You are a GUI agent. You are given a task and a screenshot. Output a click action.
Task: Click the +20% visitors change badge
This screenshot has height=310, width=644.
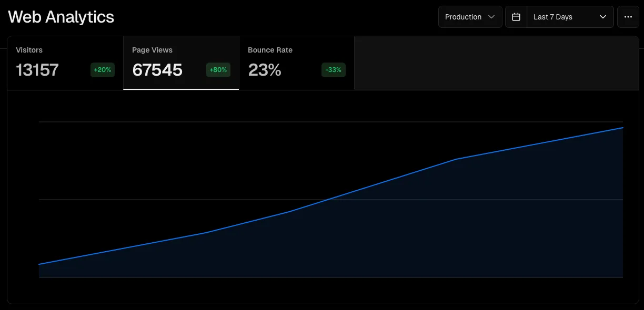(x=103, y=70)
